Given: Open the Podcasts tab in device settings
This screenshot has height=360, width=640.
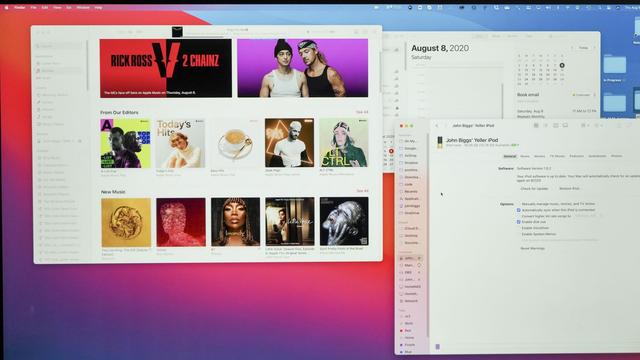Looking at the screenshot, I should pos(576,156).
